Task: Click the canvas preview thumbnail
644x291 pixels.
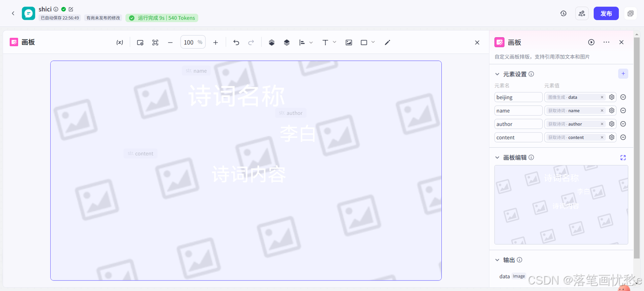Action: tap(561, 205)
